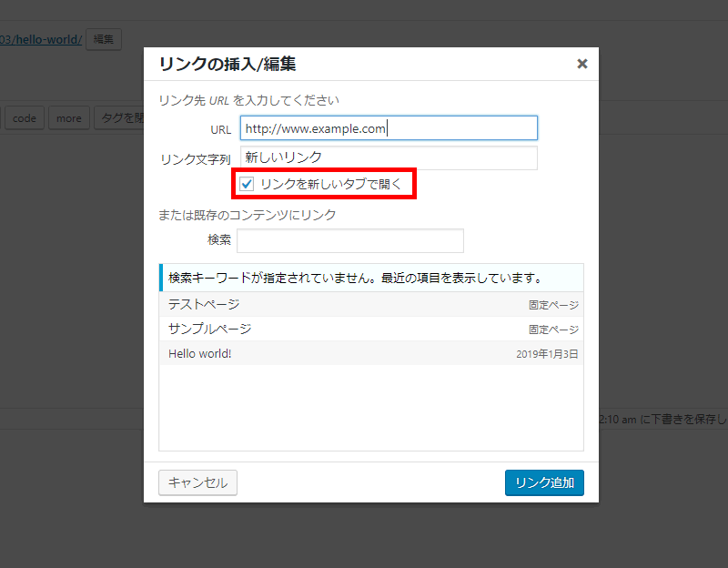Open the hello-world permalink link
Image resolution: width=728 pixels, height=568 pixels.
[x=41, y=39]
